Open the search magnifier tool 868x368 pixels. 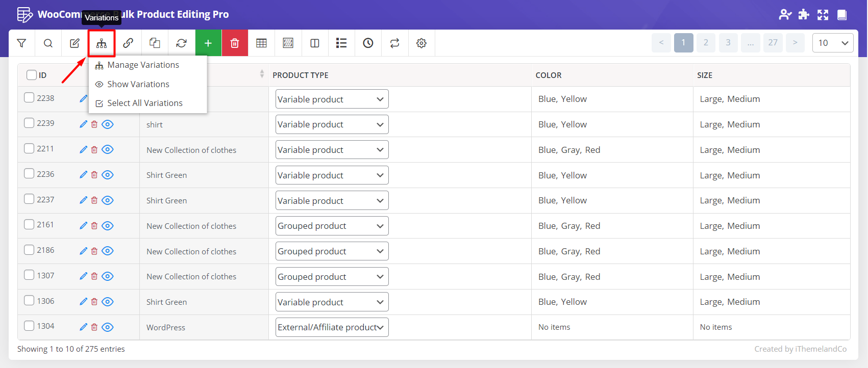(x=48, y=43)
